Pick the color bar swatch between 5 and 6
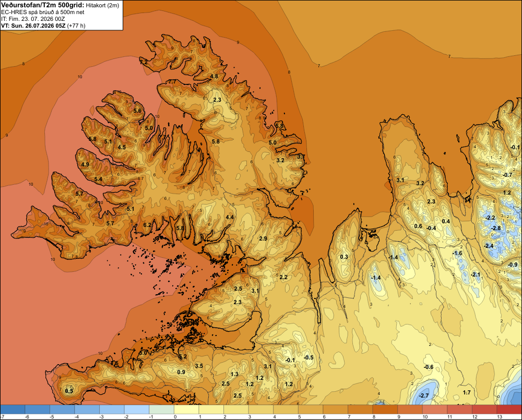This screenshot has height=420, width=522. point(311,410)
